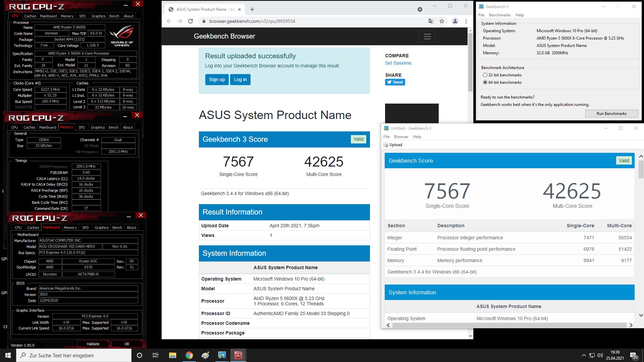Image resolution: width=644 pixels, height=362 pixels.
Task: Go back in Chrome browser
Action: [x=169, y=21]
